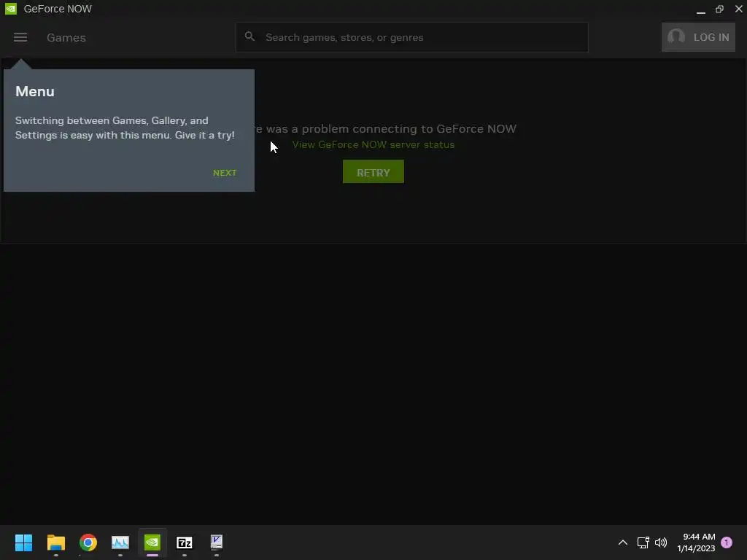
Task: Click the 'Menu' tooltip heading
Action: [35, 91]
